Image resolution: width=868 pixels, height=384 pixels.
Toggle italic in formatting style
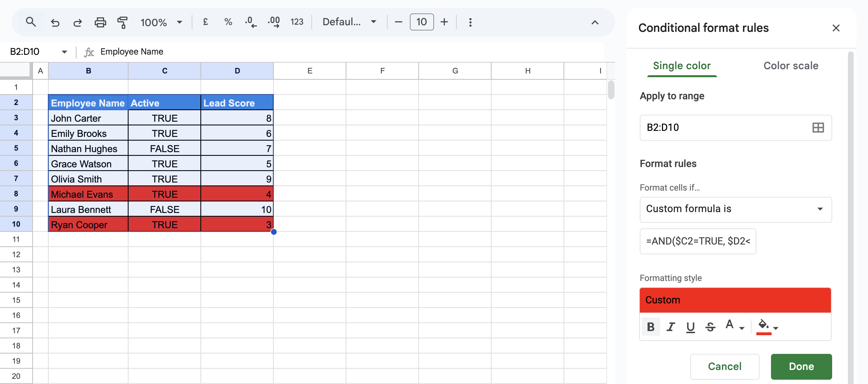pyautogui.click(x=671, y=326)
